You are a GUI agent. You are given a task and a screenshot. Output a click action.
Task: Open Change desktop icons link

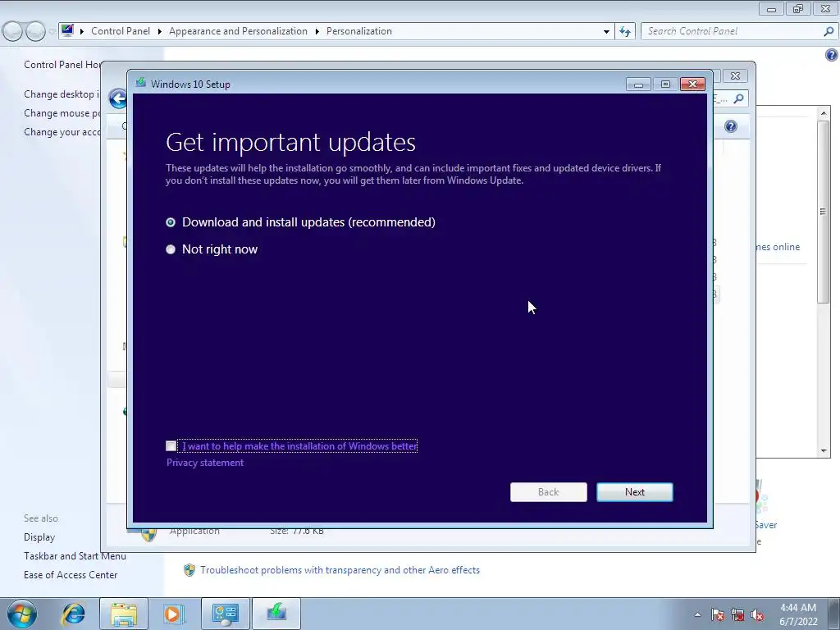62,94
